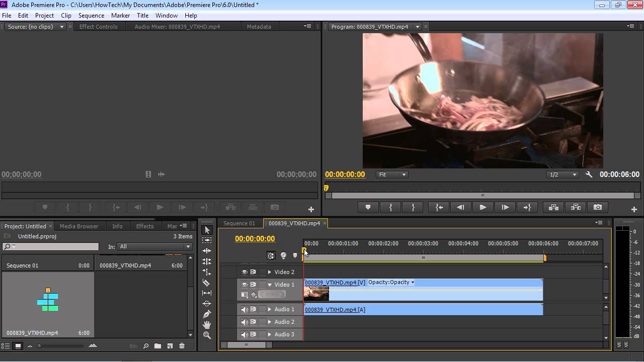Play video in Program monitor
The image size is (644, 362).
click(x=482, y=207)
